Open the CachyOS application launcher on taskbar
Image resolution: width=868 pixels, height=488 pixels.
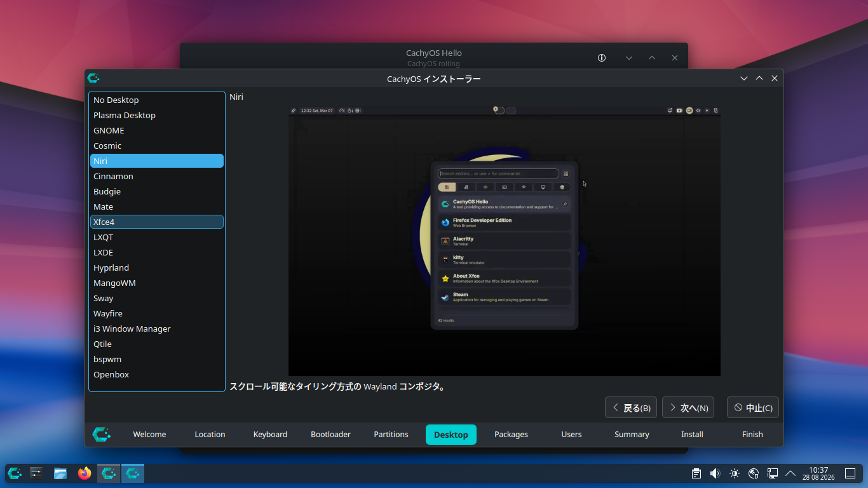coord(15,473)
